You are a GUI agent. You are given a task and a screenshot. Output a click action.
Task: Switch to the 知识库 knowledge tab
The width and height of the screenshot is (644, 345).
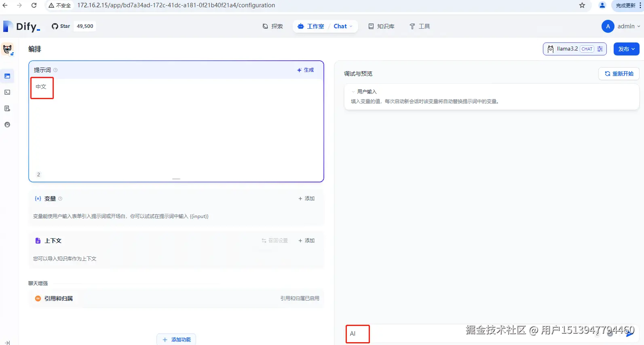(x=381, y=26)
